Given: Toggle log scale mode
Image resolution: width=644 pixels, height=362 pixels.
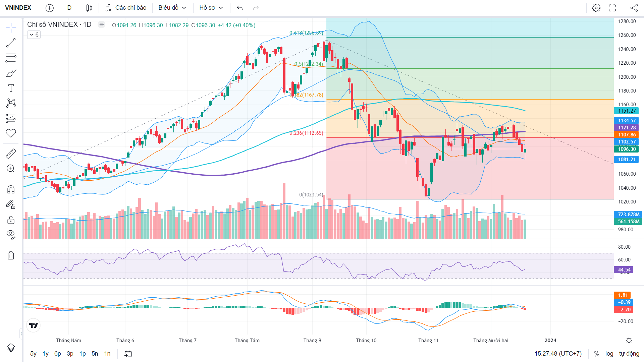Looking at the screenshot, I should (x=609, y=354).
